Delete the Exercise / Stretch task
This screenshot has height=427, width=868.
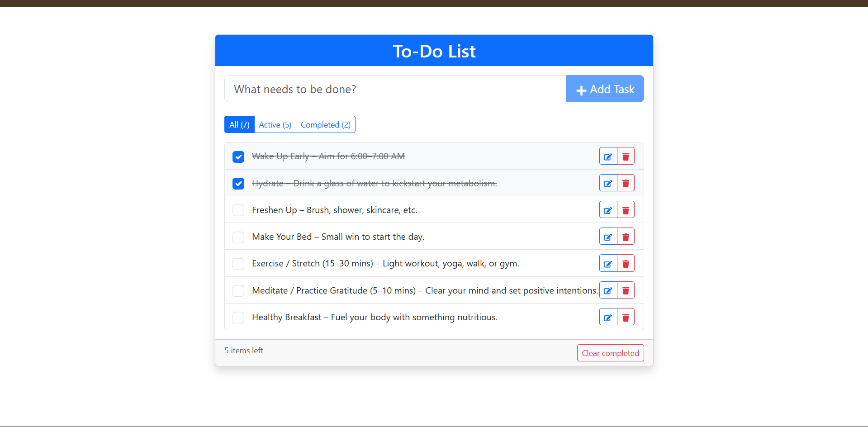click(626, 263)
